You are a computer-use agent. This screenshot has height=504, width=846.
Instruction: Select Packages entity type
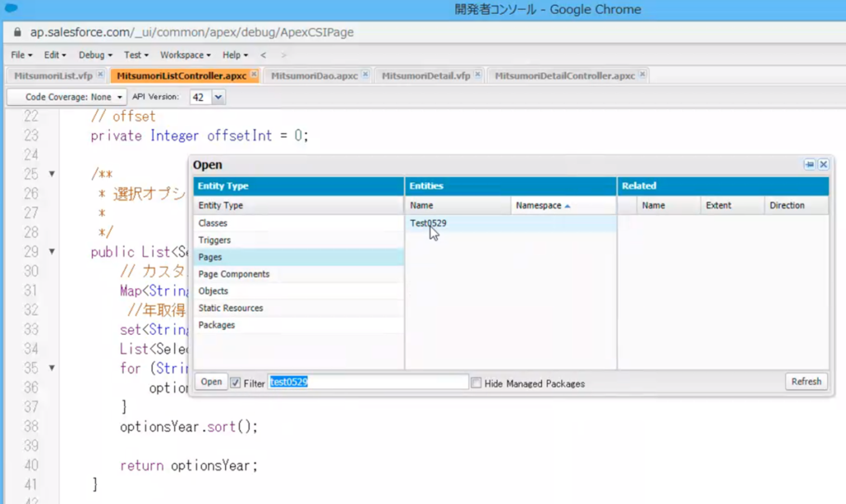click(299, 325)
